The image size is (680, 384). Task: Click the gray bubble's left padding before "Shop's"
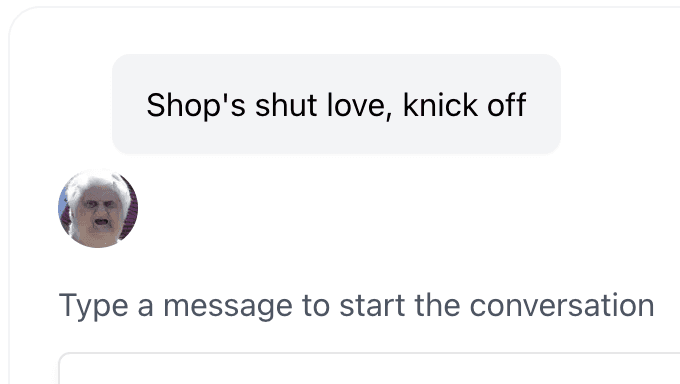point(129,105)
